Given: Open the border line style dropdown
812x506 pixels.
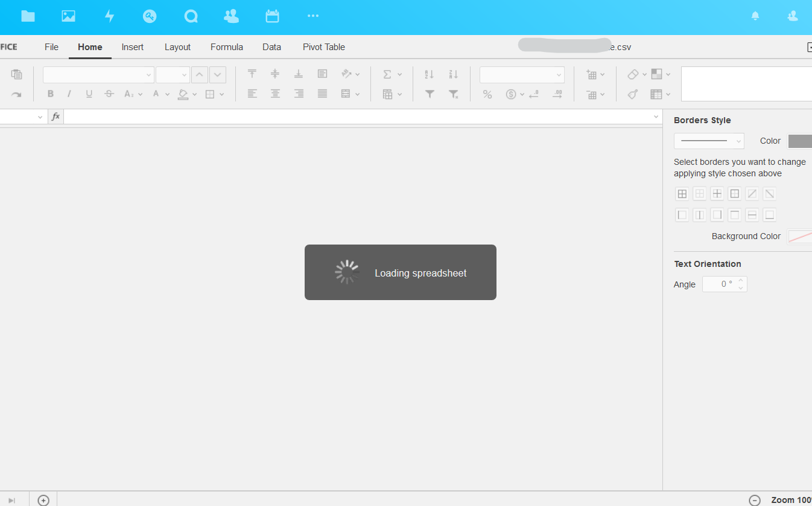Looking at the screenshot, I should pyautogui.click(x=709, y=141).
